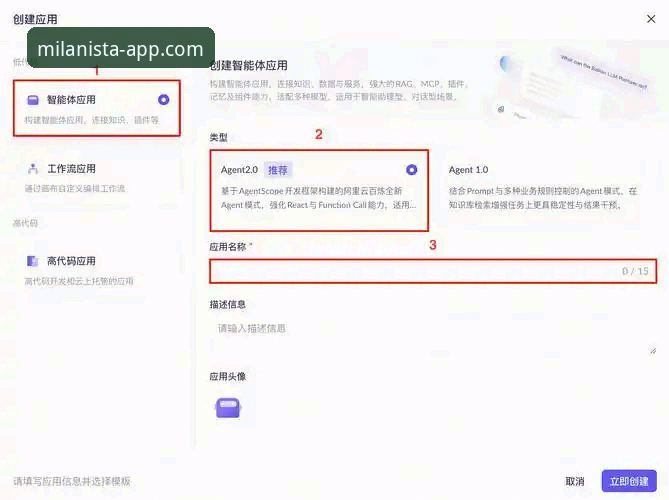Select the 智能体应用 radio button
The height and width of the screenshot is (500, 669).
point(163,99)
